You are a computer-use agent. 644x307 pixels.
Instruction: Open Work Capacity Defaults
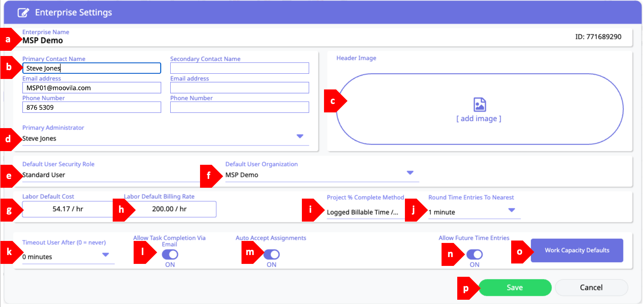tap(576, 250)
